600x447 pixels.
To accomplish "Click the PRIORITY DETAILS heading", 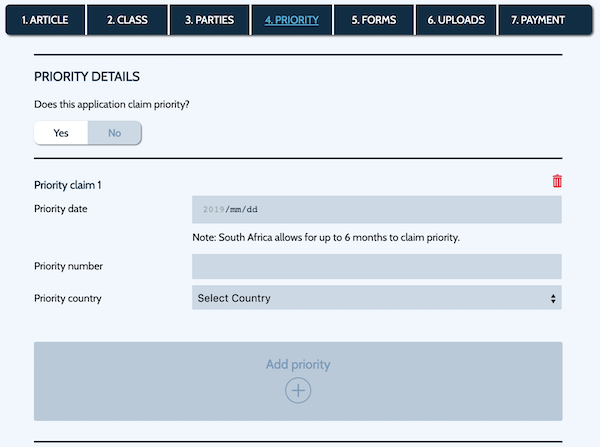I will 87,77.
